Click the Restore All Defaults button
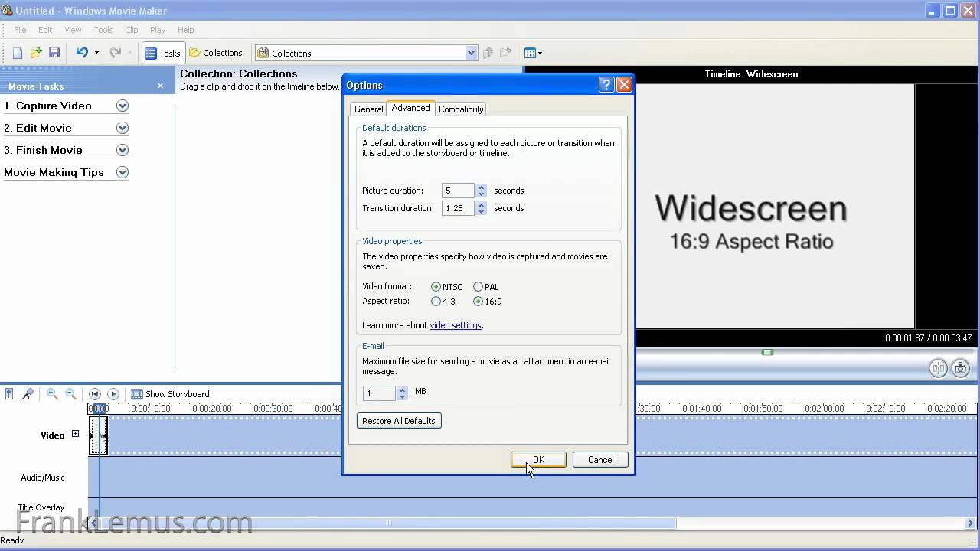980x551 pixels. point(399,421)
